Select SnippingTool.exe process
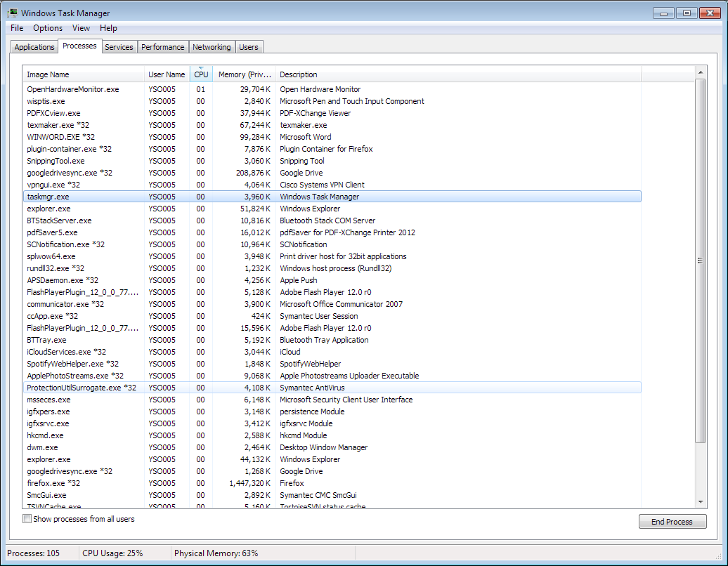The height and width of the screenshot is (566, 728). [x=332, y=161]
